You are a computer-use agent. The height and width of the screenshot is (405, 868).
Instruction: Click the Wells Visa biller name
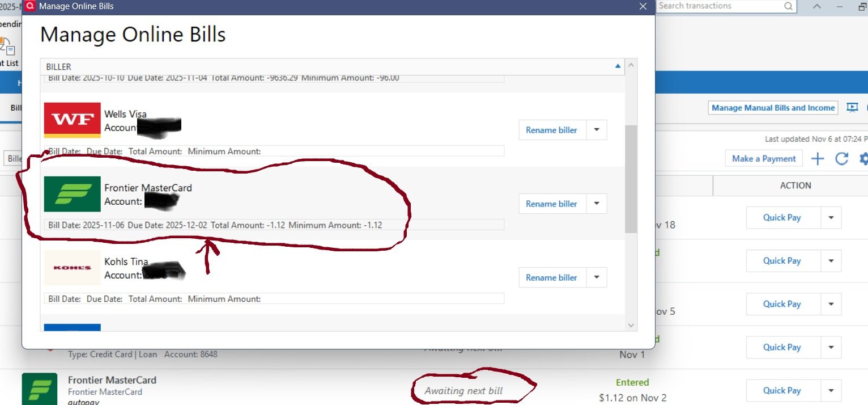pyautogui.click(x=125, y=114)
